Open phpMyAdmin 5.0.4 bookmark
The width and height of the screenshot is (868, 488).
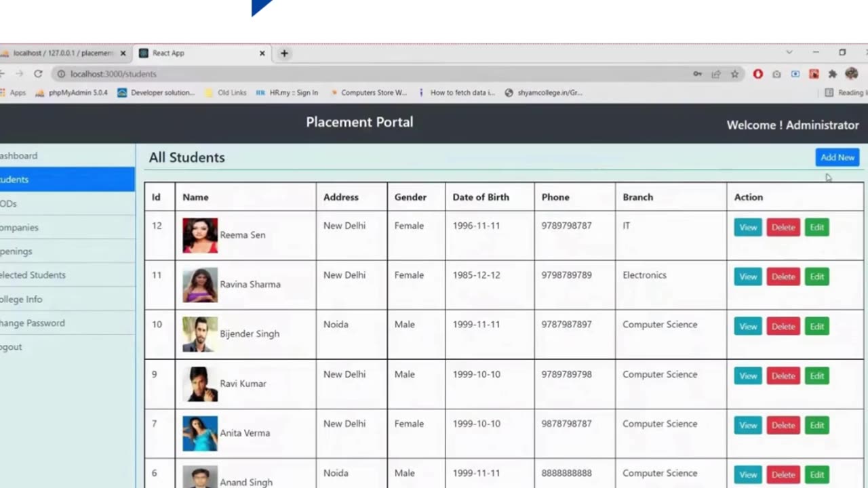[71, 93]
